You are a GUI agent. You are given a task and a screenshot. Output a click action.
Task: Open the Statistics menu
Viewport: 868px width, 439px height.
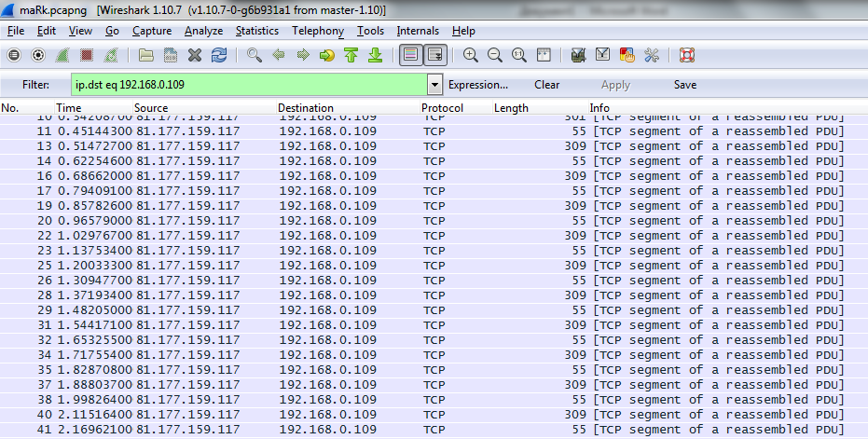pyautogui.click(x=257, y=31)
